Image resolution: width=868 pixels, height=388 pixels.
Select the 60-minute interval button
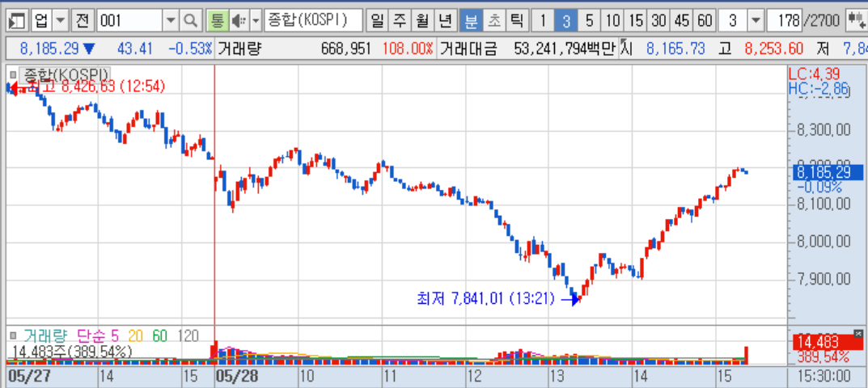click(x=704, y=22)
